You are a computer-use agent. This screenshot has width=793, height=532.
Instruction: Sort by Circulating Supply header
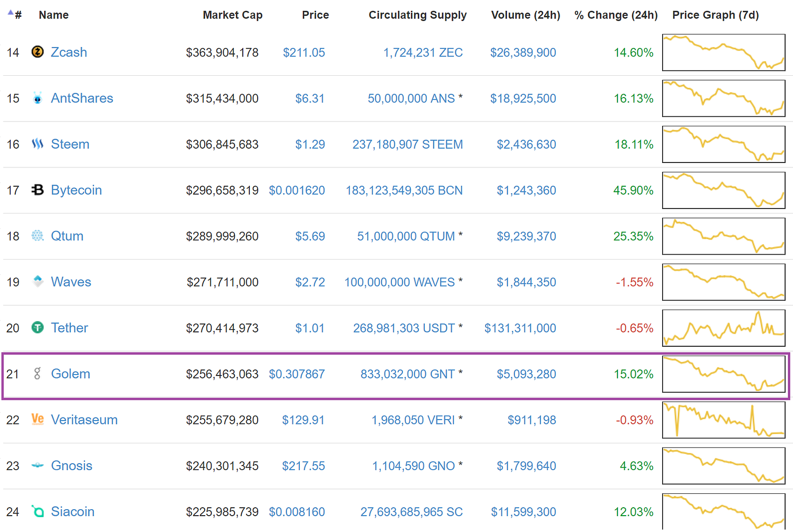pyautogui.click(x=417, y=15)
